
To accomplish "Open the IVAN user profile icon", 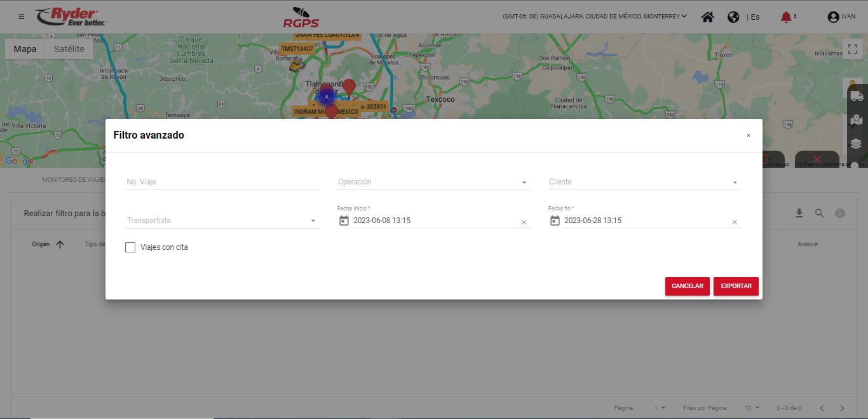I will pos(833,17).
